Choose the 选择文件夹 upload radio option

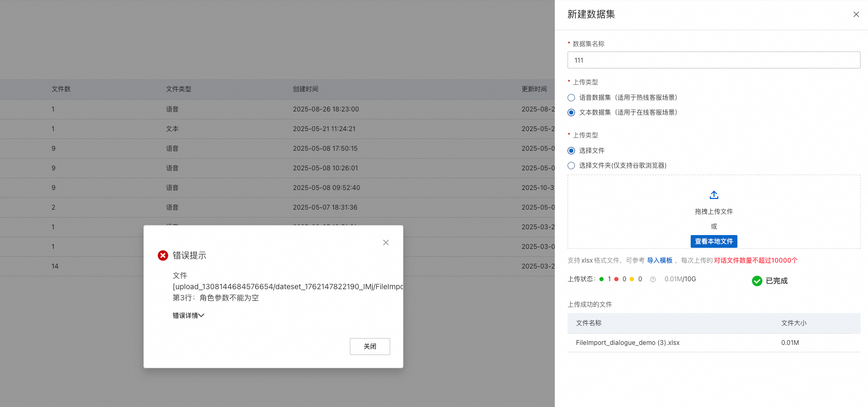pyautogui.click(x=571, y=166)
